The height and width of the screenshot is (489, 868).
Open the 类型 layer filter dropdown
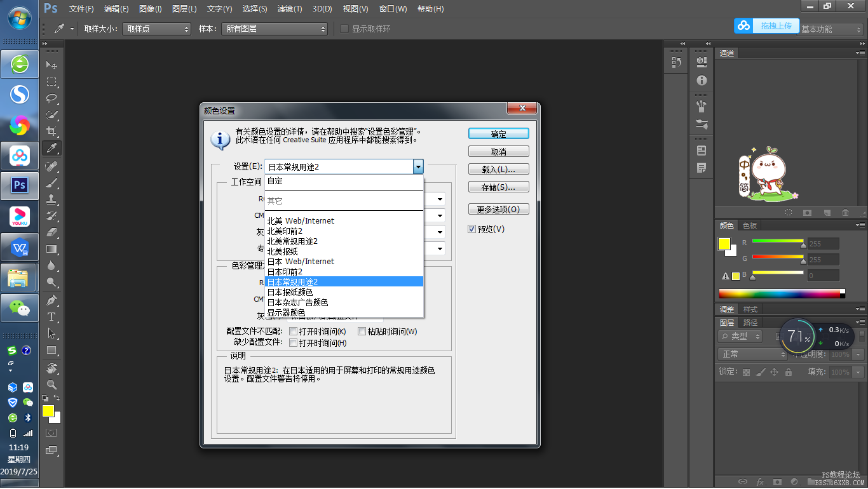741,336
